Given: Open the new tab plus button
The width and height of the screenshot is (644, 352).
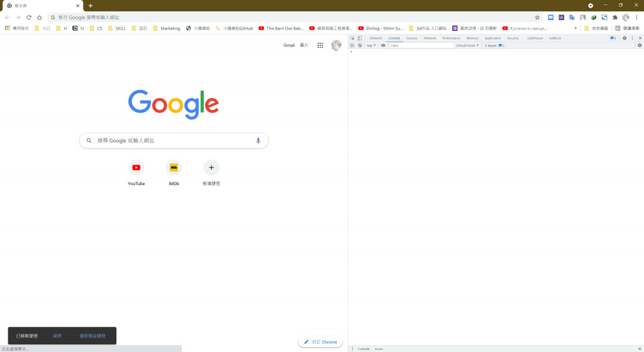Looking at the screenshot, I should click(x=91, y=6).
